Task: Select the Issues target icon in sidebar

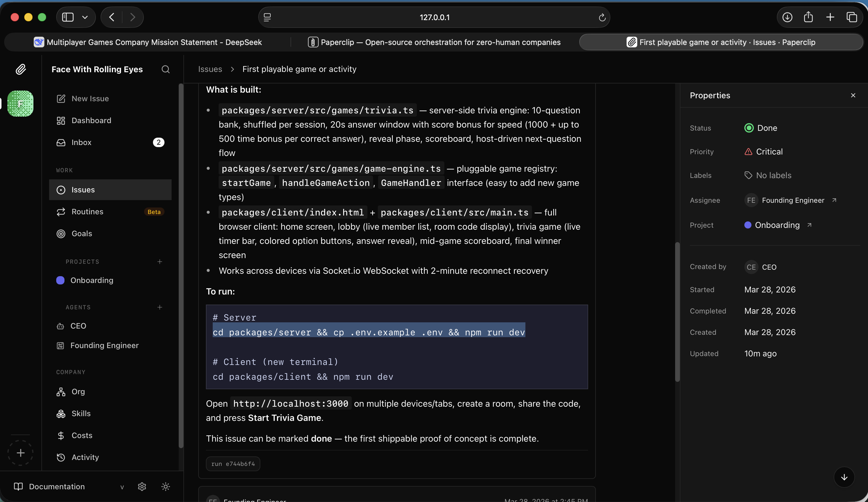Action: pos(61,190)
